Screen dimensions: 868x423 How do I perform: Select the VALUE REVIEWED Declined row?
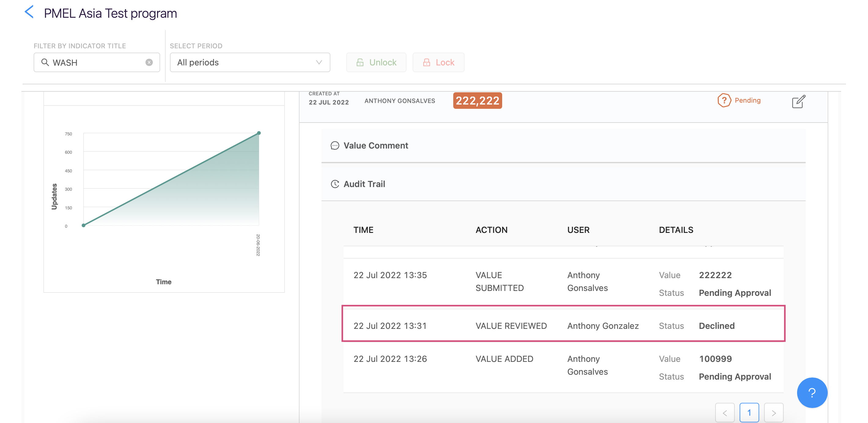pos(563,326)
